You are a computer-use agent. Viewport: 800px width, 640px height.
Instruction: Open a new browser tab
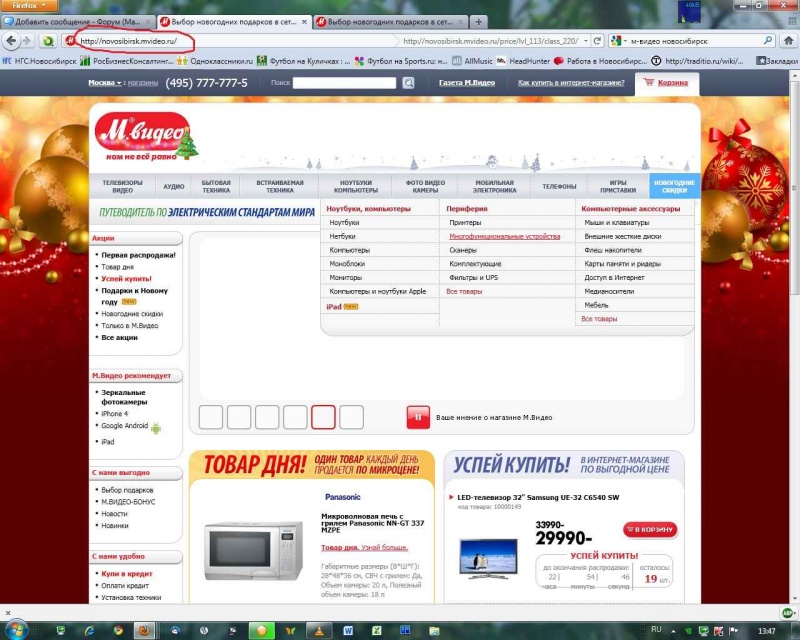coord(479,21)
